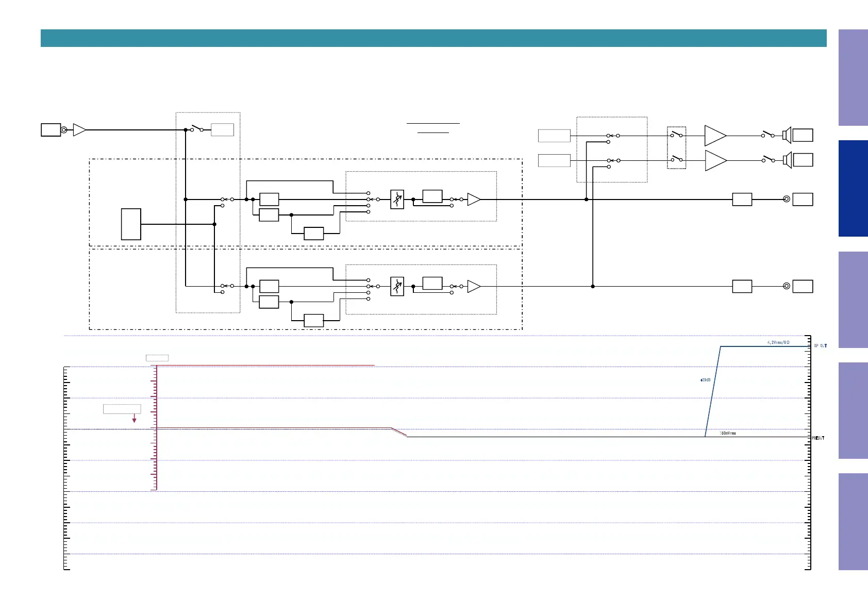Click the 150mVrms level label
The width and height of the screenshot is (868, 614).
click(727, 433)
